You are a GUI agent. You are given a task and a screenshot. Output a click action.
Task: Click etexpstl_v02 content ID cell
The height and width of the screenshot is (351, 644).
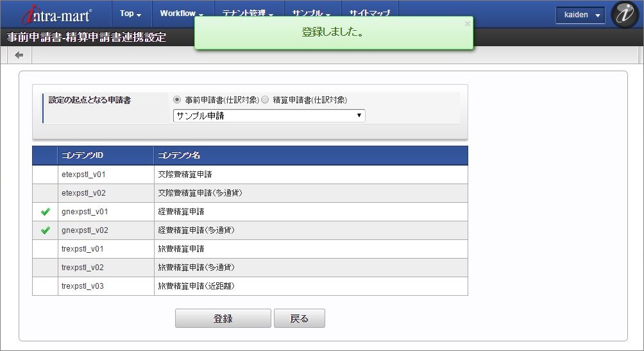pyautogui.click(x=106, y=193)
